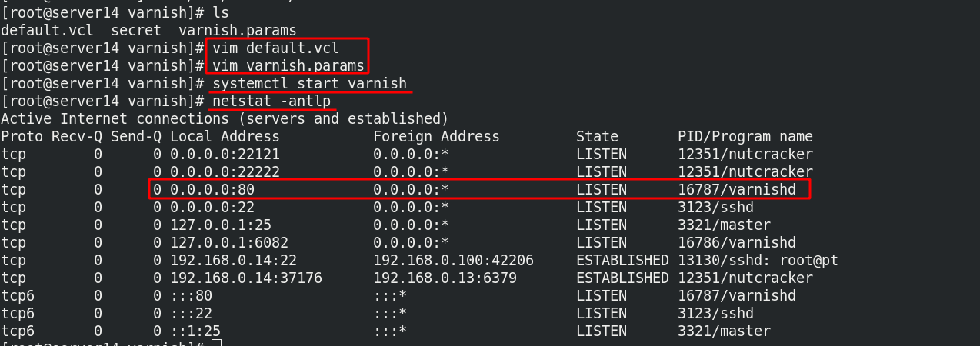Click the 'State' column header
Image resolution: width=980 pixels, height=346 pixels.
pos(597,137)
